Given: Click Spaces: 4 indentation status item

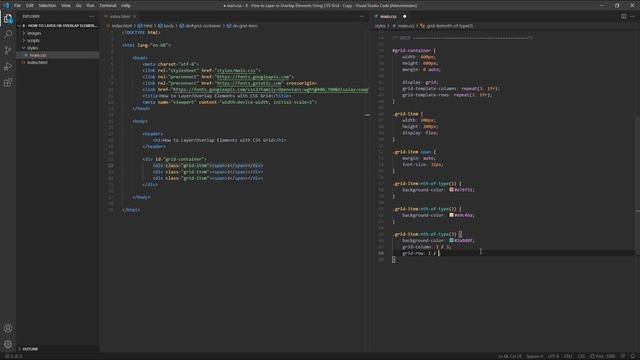Looking at the screenshot, I should (534, 356).
